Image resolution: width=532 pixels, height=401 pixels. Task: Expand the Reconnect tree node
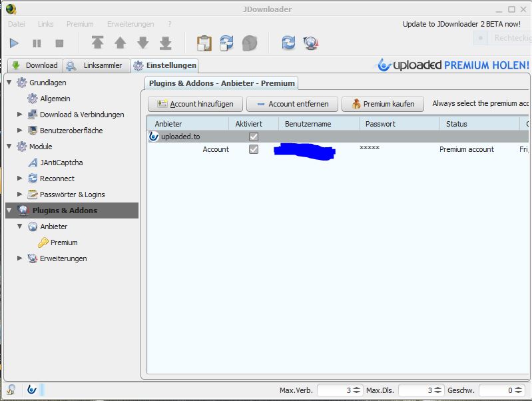click(20, 179)
